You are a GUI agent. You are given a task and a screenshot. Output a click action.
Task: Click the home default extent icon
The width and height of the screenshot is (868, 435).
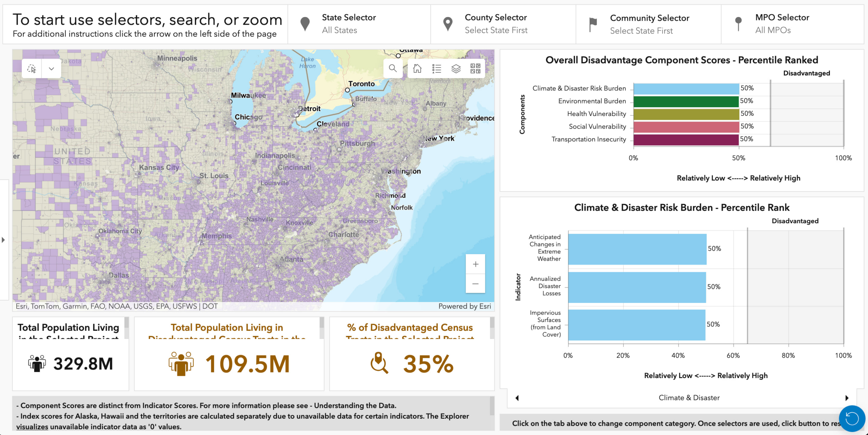(x=417, y=68)
